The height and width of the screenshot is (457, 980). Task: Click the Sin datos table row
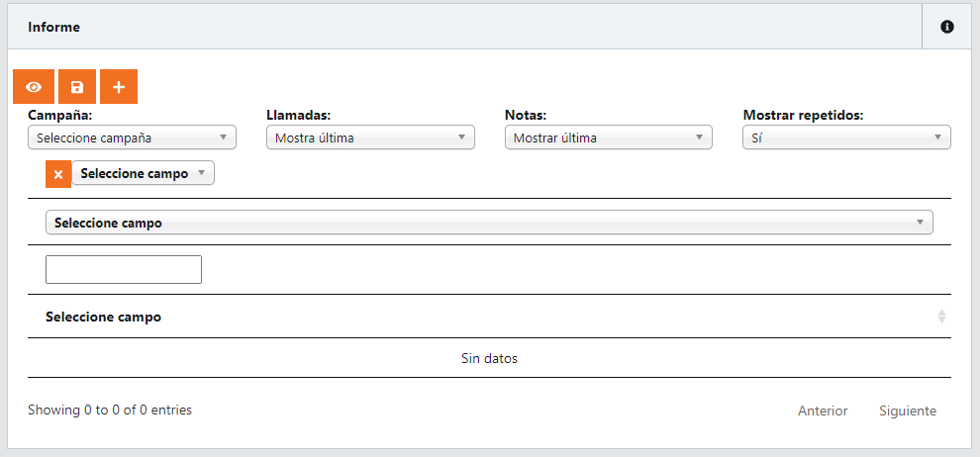[489, 358]
